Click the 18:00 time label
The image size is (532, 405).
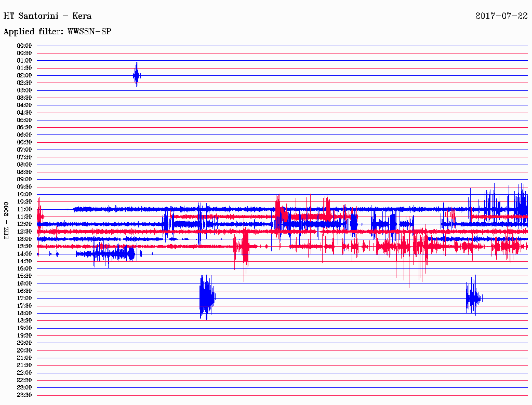point(24,313)
